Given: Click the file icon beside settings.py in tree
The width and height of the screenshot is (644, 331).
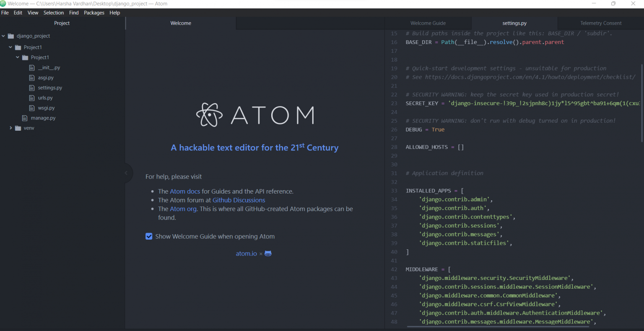Looking at the screenshot, I should pos(32,88).
